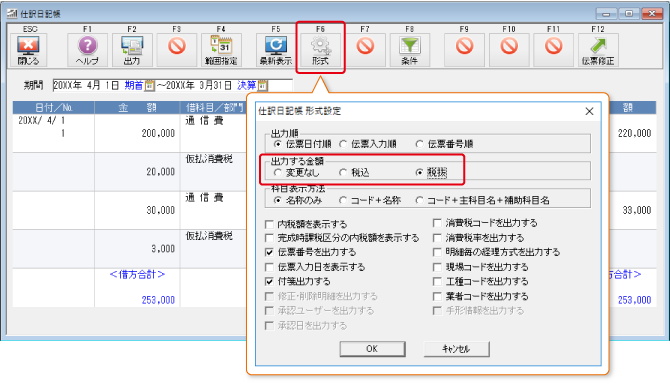Close the 形式設定 dialog with X
The image size is (670, 384).
589,111
